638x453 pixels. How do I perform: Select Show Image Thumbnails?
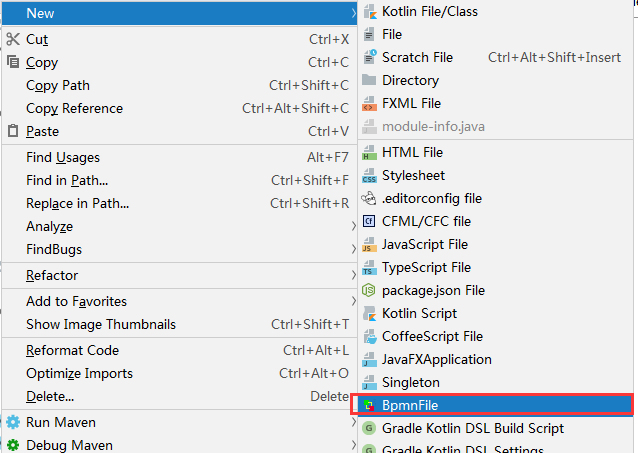(x=179, y=324)
